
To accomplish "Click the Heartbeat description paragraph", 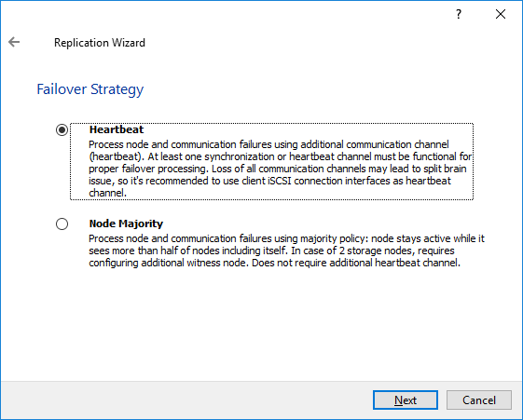I will point(281,169).
